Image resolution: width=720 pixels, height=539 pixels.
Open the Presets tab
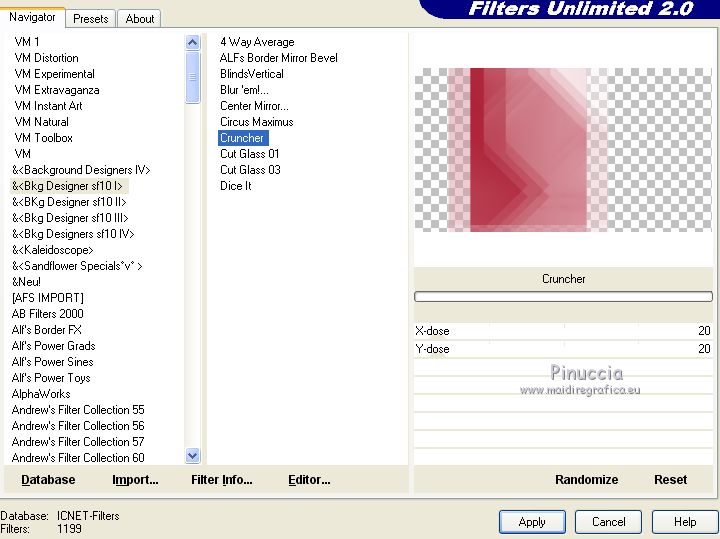(x=90, y=19)
